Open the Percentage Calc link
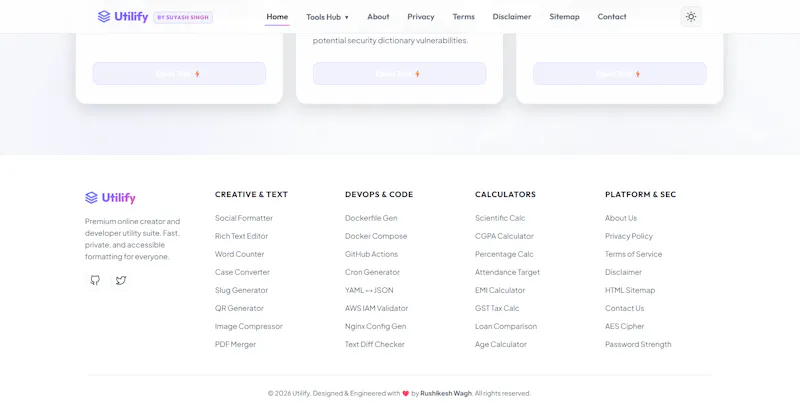Viewport: 800px width, 412px height. 504,254
